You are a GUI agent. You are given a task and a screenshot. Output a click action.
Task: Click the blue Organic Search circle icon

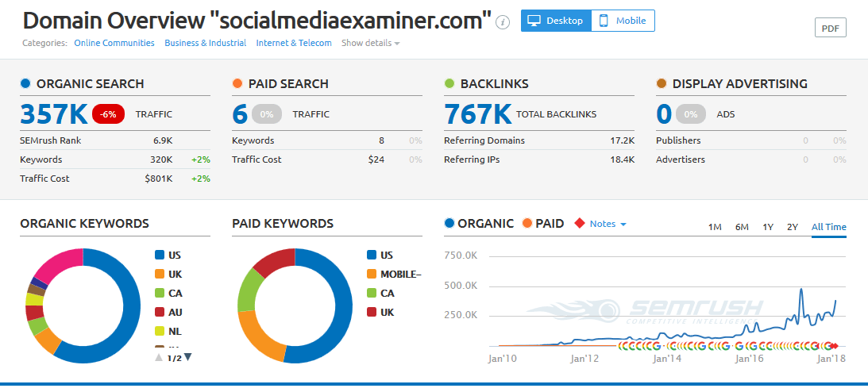26,83
